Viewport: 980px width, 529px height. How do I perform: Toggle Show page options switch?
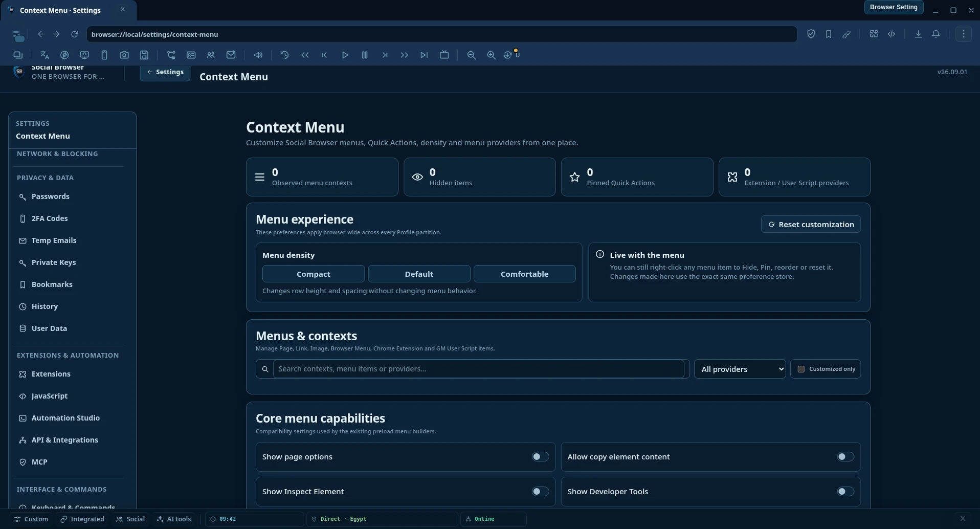click(540, 457)
